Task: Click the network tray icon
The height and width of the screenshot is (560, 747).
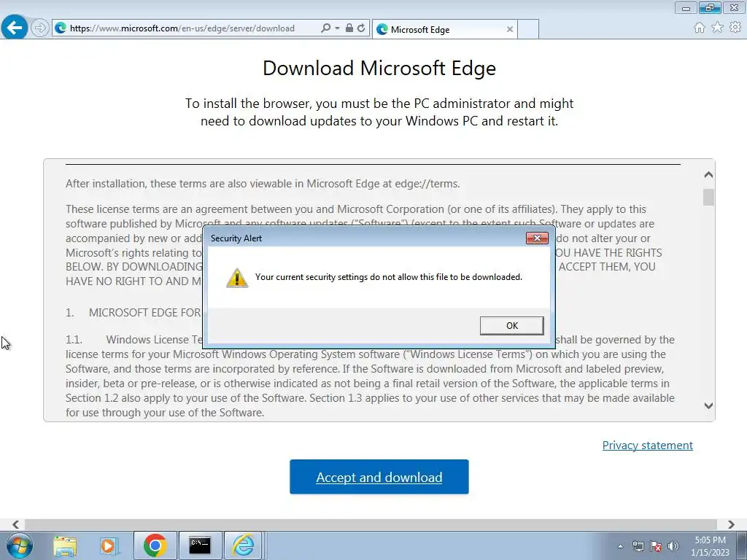Action: [638, 546]
